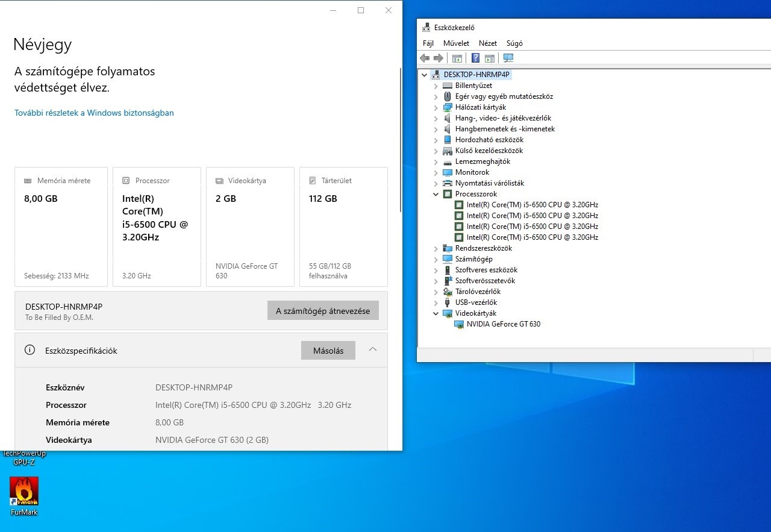The image size is (771, 532).
Task: Select the speaker icon beside Hang-, video-
Action: (448, 118)
